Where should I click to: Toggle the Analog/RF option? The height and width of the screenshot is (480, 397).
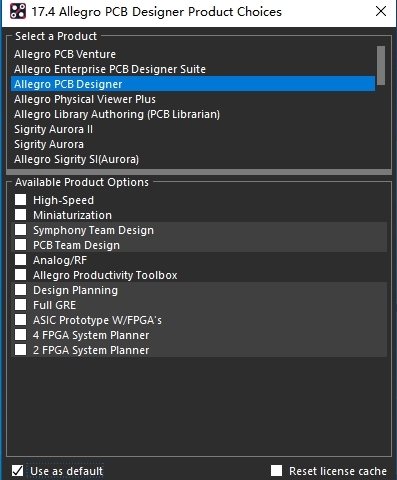[20, 260]
